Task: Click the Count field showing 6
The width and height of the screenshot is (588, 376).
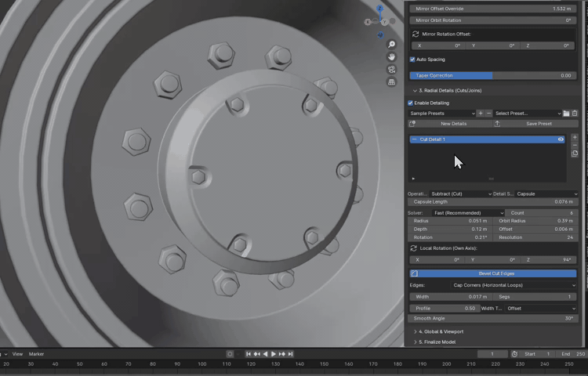Action: point(542,213)
